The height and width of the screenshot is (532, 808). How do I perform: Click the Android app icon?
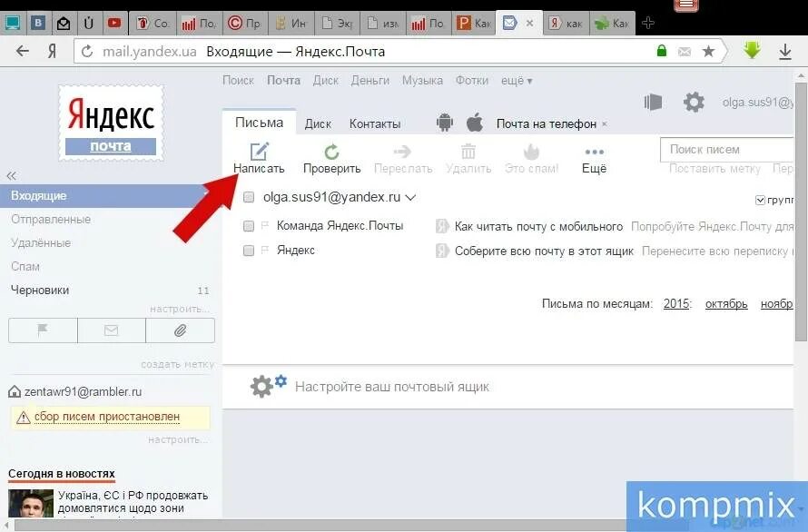pyautogui.click(x=445, y=123)
